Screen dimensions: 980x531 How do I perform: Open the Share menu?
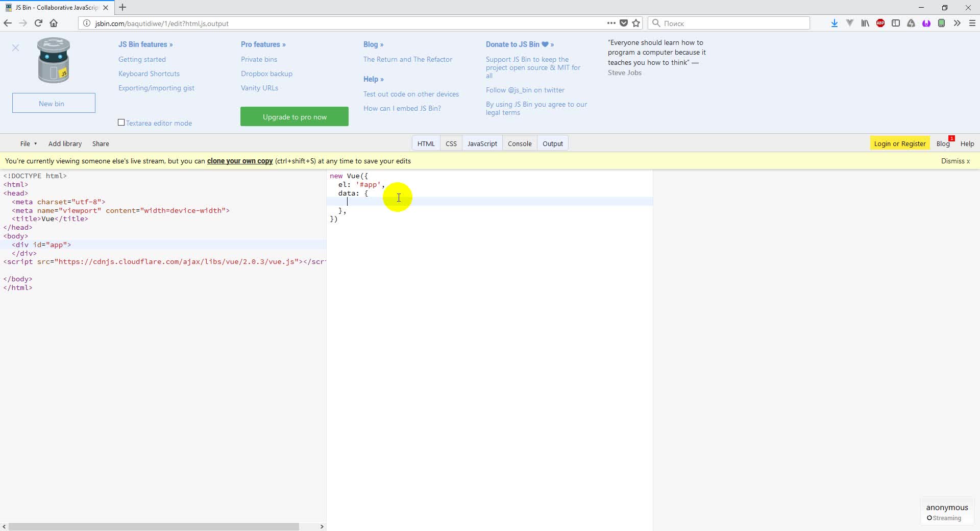(101, 143)
